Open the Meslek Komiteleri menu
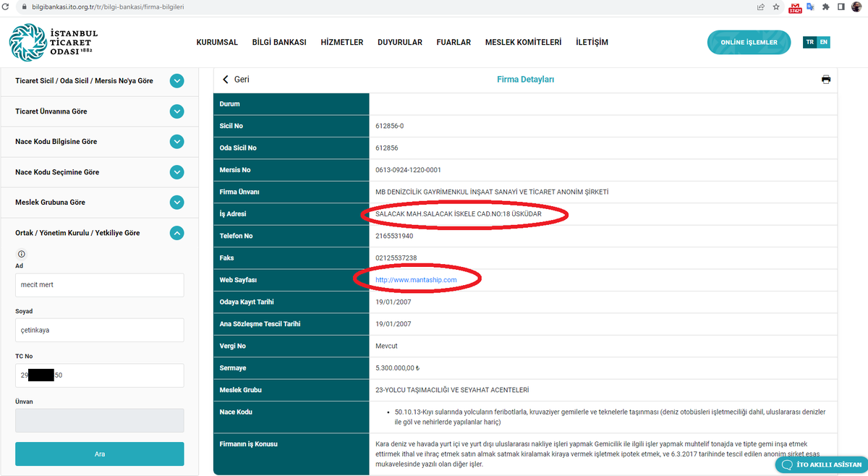868x476 pixels. pyautogui.click(x=523, y=43)
